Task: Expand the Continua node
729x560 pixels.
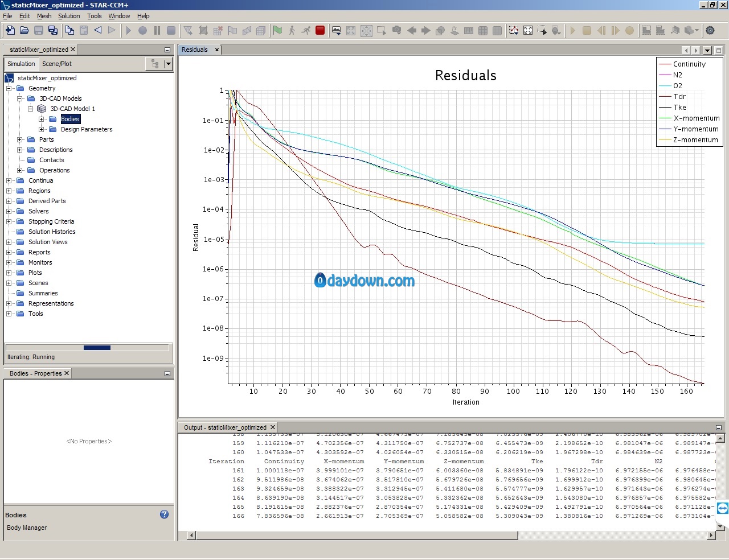Action: (x=9, y=180)
